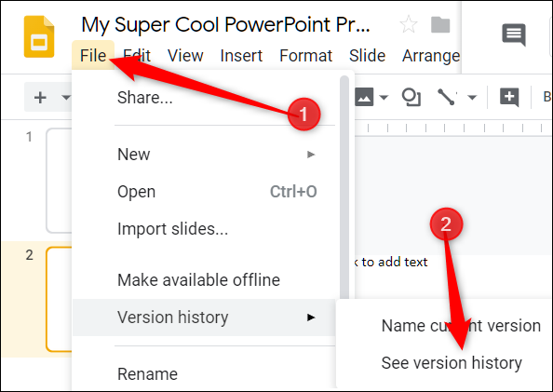
Task: Click the move-to-folder icon
Action: coord(440,25)
